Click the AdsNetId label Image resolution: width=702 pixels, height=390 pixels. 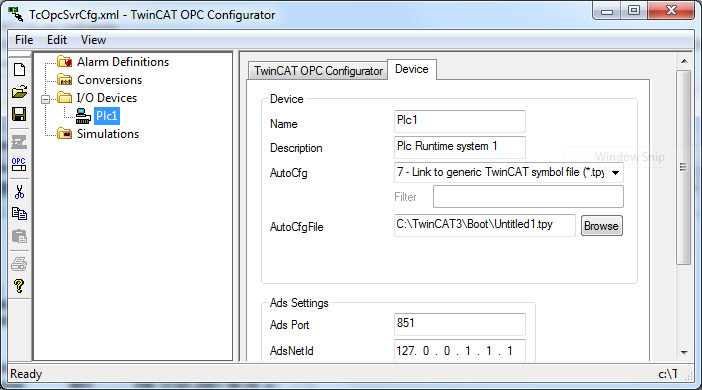point(291,351)
